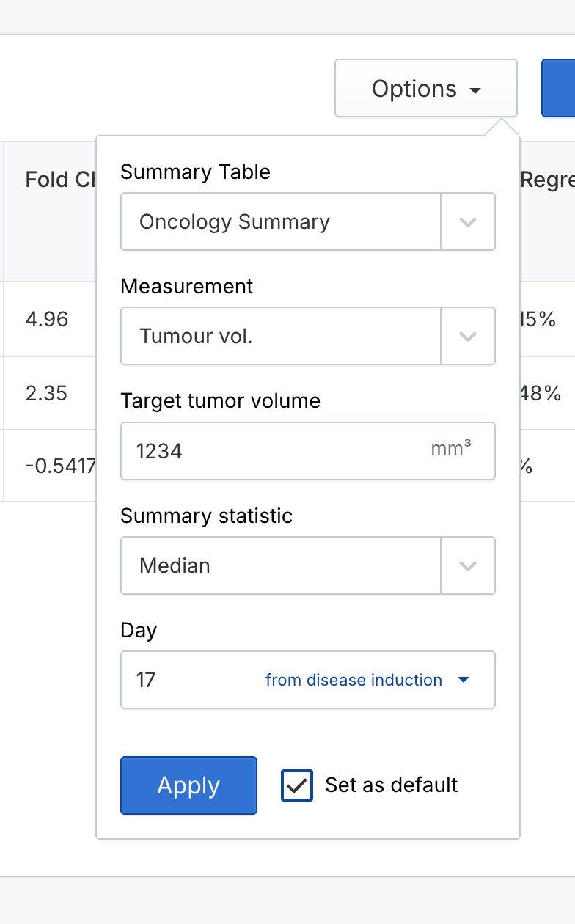Open the 'Oncology Summary' table dropdown
Viewport: 575px width, 924px height.
click(280, 222)
